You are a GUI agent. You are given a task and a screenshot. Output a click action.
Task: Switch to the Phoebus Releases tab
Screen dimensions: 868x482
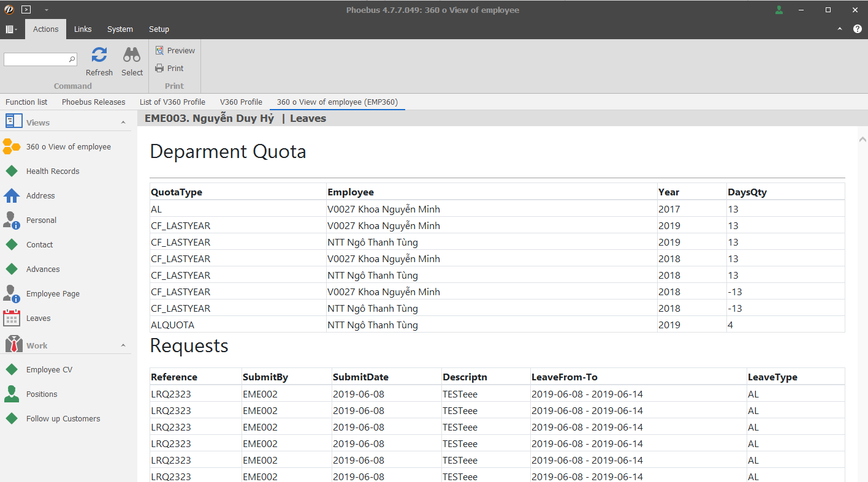coord(94,102)
